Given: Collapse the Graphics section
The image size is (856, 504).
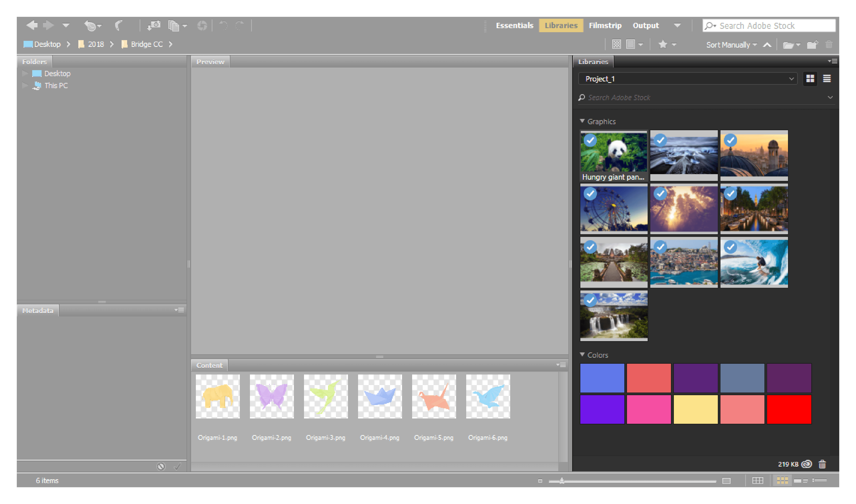Looking at the screenshot, I should [582, 121].
